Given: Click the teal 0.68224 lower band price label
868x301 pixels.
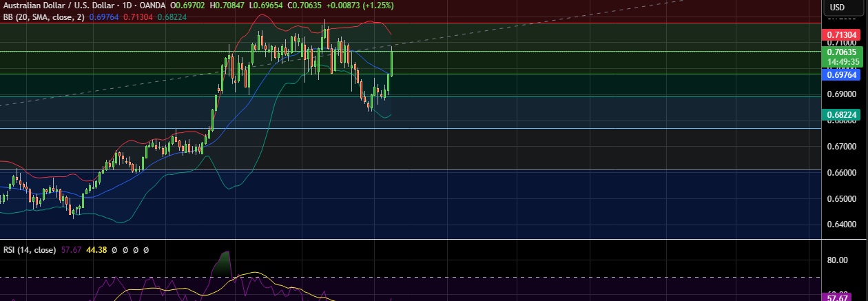Looking at the screenshot, I should (840, 114).
